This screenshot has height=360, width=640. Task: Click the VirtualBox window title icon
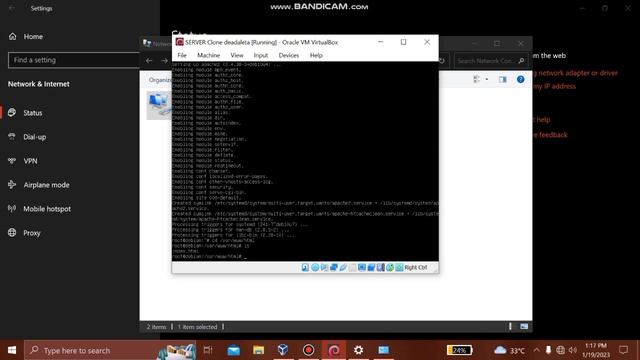point(180,42)
